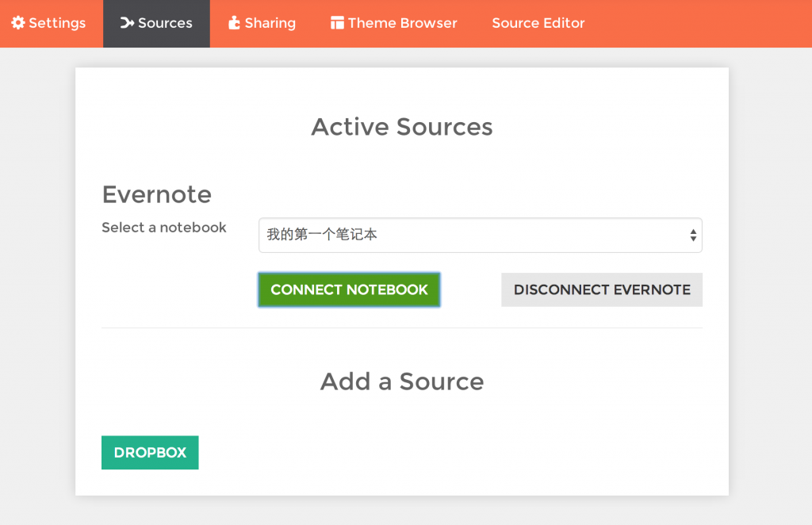Open the Source Editor tab
The width and height of the screenshot is (812, 525).
(x=538, y=23)
